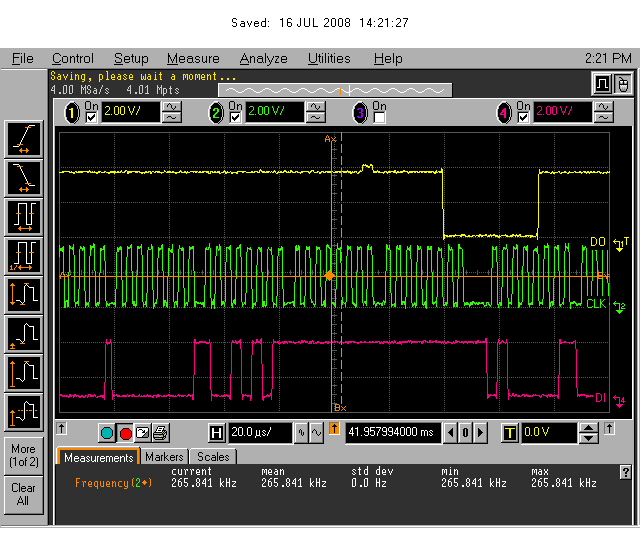Image resolution: width=640 pixels, height=544 pixels.
Task: Click the memory bar waveform overview
Action: coord(335,90)
